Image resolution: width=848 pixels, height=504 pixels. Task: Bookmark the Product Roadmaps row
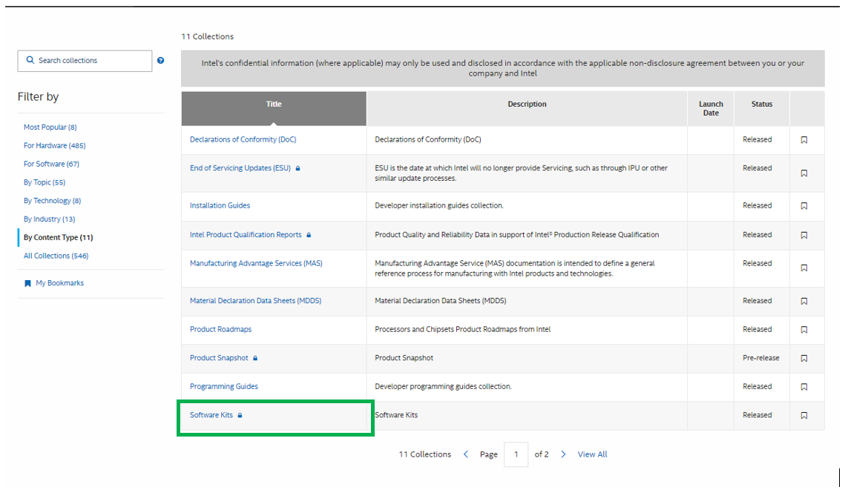click(x=804, y=330)
